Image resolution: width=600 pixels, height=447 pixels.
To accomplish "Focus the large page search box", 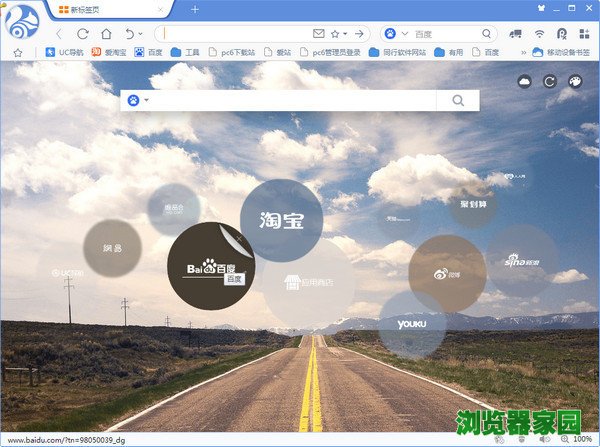I will point(293,101).
